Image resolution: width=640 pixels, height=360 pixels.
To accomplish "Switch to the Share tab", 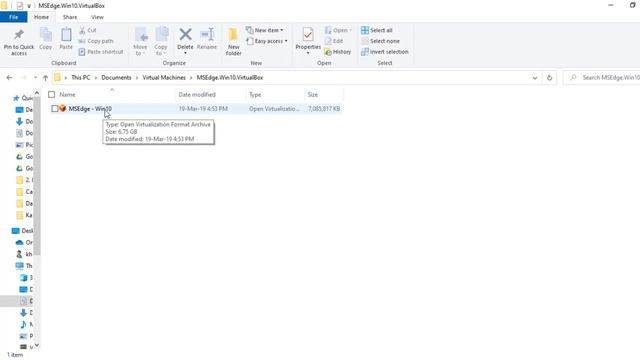I will (70, 17).
